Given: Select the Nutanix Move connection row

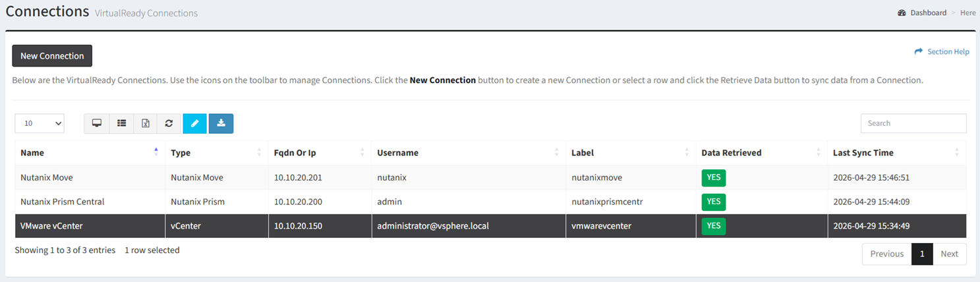Looking at the screenshot, I should 490,177.
